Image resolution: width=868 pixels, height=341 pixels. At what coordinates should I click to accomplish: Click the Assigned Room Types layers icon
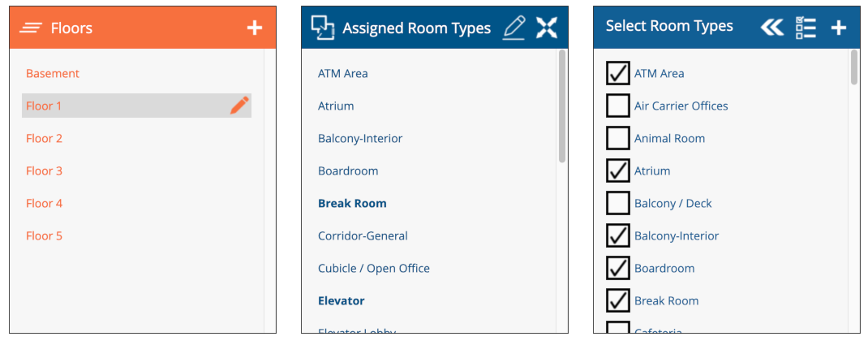[x=323, y=28]
